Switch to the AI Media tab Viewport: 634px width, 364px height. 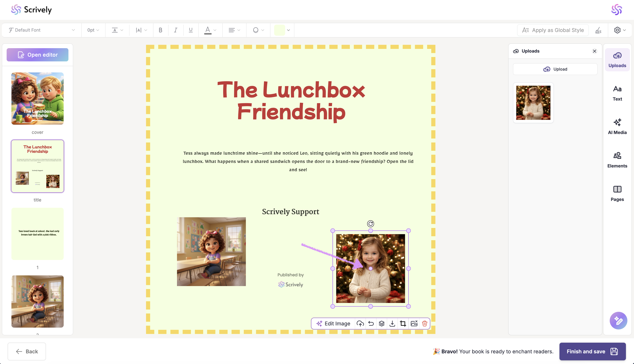point(617,126)
